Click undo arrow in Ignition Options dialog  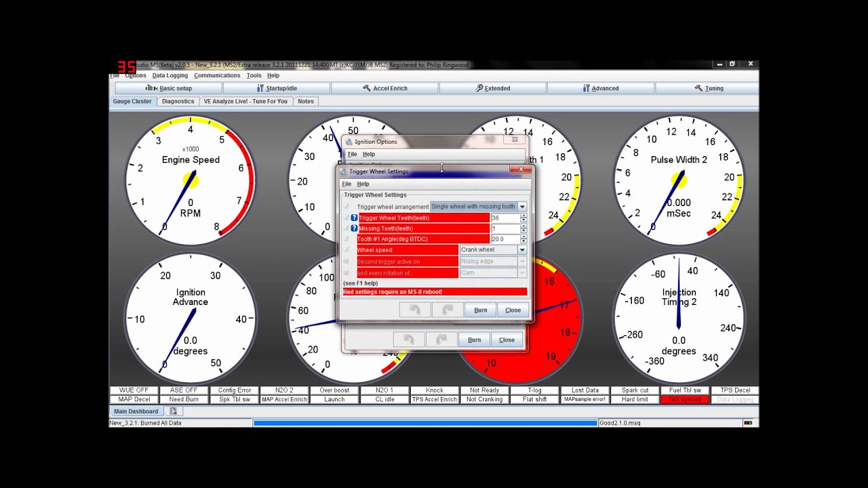click(x=408, y=340)
